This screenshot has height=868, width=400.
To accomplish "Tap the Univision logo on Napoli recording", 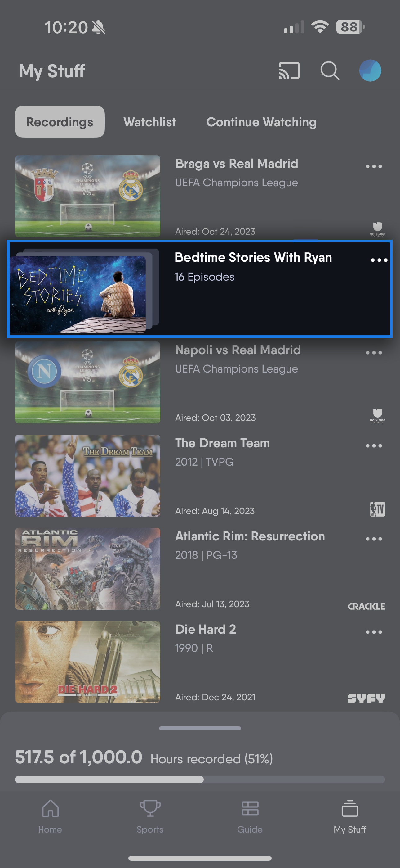I will [377, 416].
